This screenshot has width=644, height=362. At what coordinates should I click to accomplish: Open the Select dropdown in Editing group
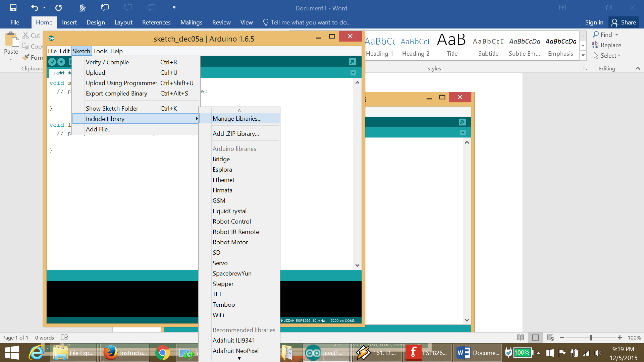[607, 55]
